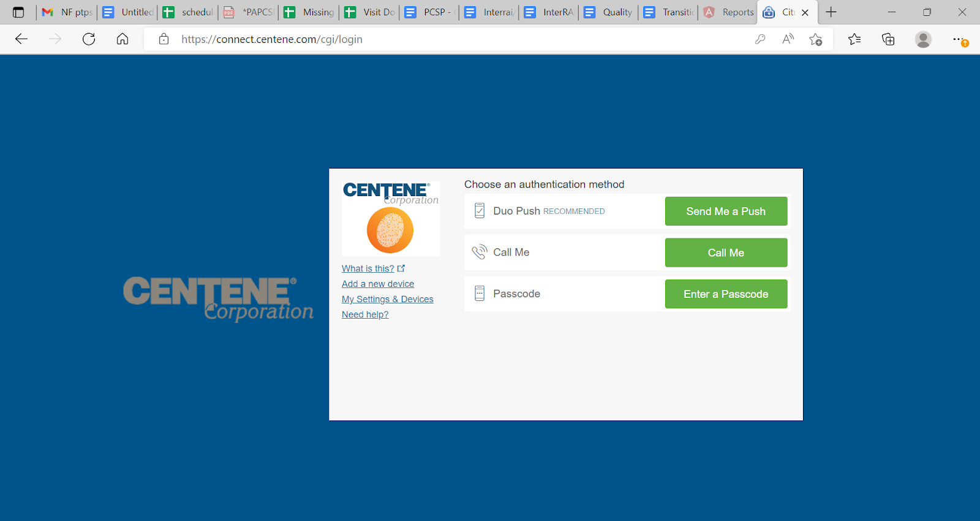Viewport: 980px width, 521px height.
Task: Click Choose an authentication method heading
Action: [544, 184]
